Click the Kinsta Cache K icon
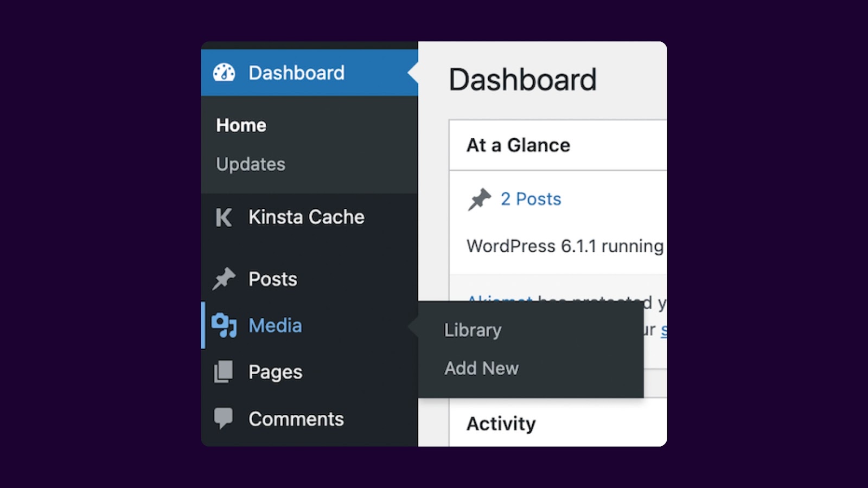Viewport: 868px width, 488px height. click(x=224, y=217)
